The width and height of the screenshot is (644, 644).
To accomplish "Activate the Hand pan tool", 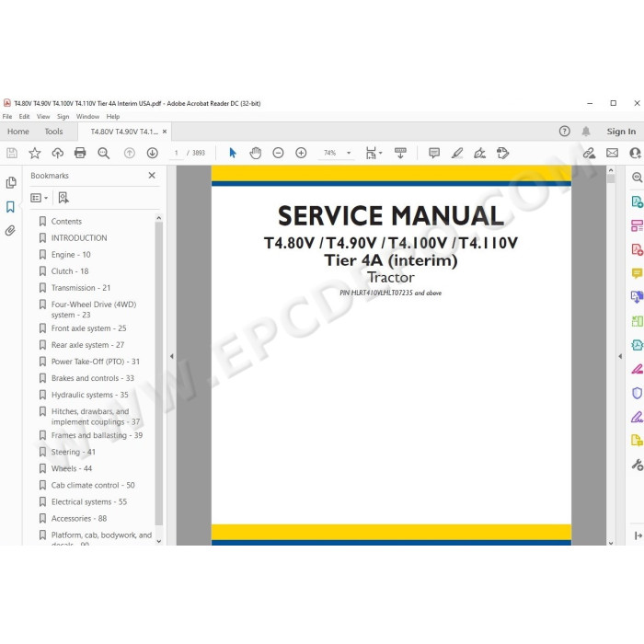I will pos(256,154).
